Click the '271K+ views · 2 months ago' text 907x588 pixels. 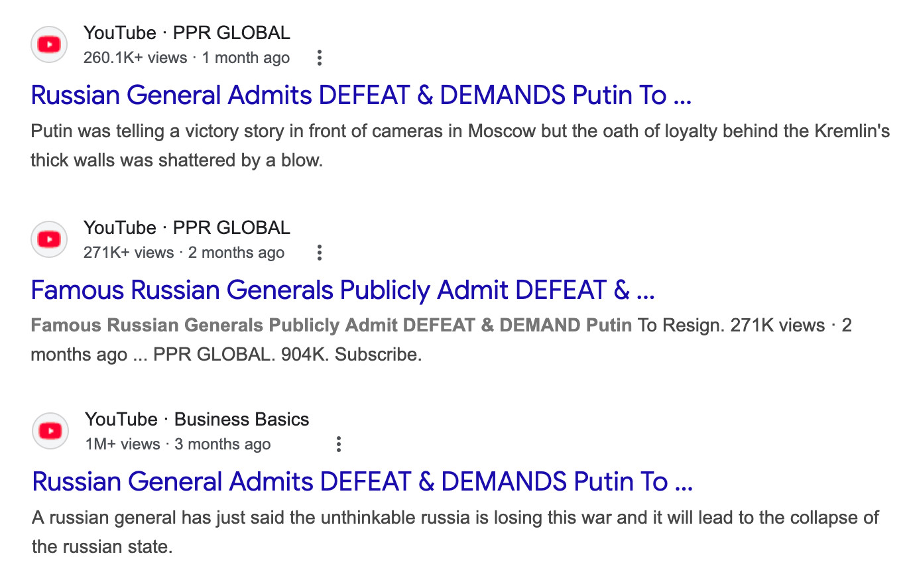coord(184,253)
